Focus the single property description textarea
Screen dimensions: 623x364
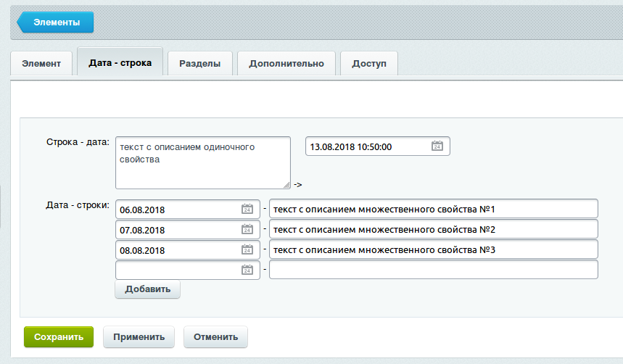[x=202, y=162]
